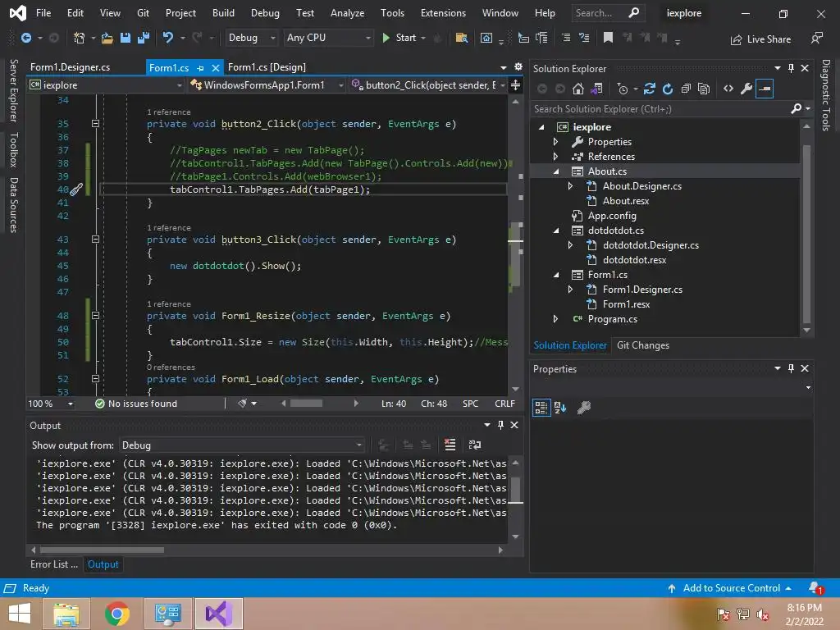The image size is (840, 630).
Task: Open the Debug configuration dropdown
Action: (251, 38)
